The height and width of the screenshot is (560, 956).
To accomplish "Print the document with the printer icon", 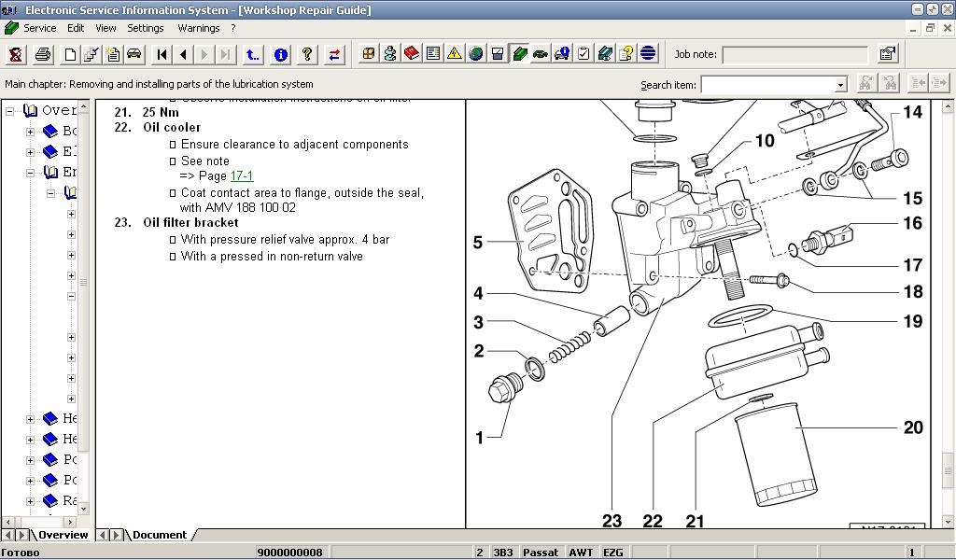I will coord(43,54).
